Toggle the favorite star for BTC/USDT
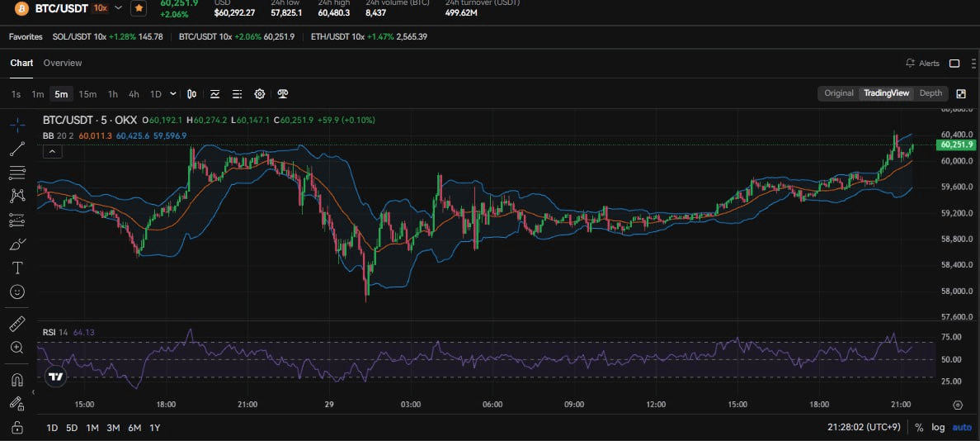Image resolution: width=980 pixels, height=441 pixels. click(139, 8)
